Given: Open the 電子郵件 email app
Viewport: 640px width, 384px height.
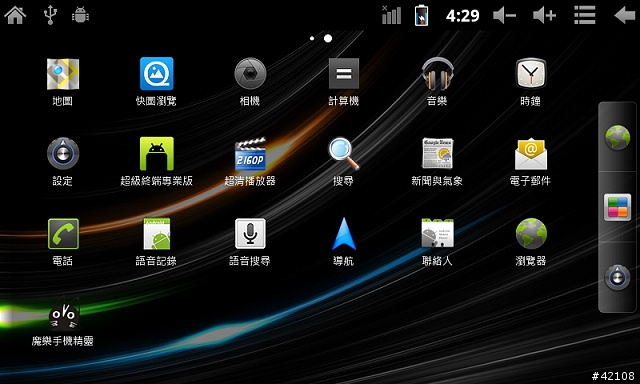Looking at the screenshot, I should point(531,154).
